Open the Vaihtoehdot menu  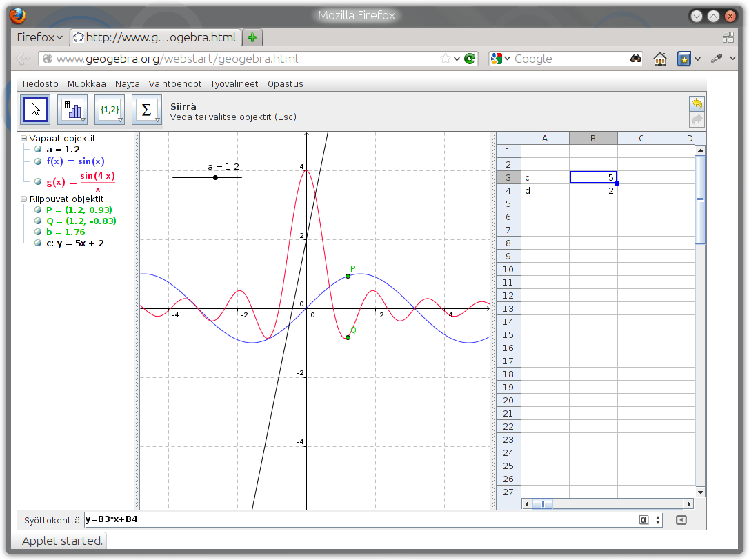tap(174, 83)
